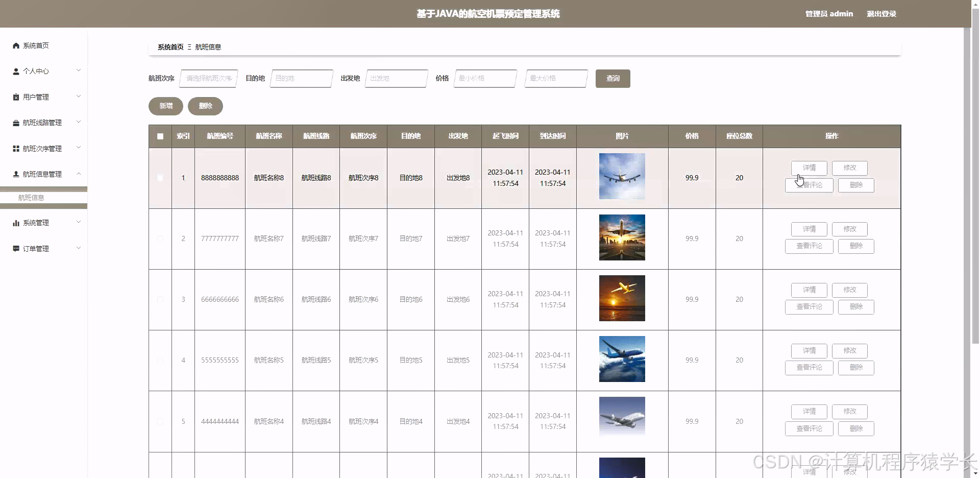Screen dimensions: 980x478
Task: Select the 航班信息 submenu item
Action: click(x=43, y=198)
